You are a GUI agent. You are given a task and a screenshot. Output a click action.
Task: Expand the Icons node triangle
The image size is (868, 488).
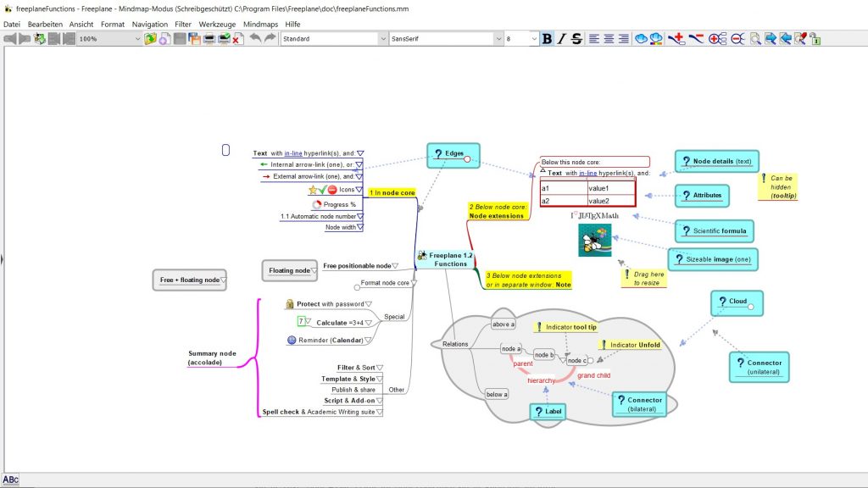click(359, 189)
